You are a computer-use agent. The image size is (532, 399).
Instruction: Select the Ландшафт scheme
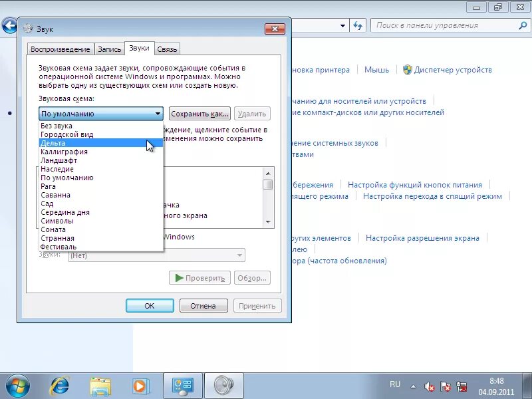[x=101, y=160]
